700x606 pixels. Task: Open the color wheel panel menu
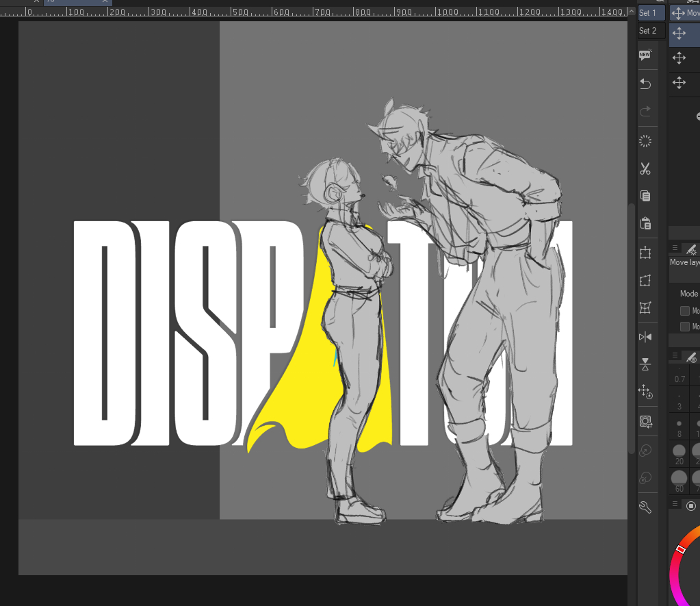coord(675,505)
